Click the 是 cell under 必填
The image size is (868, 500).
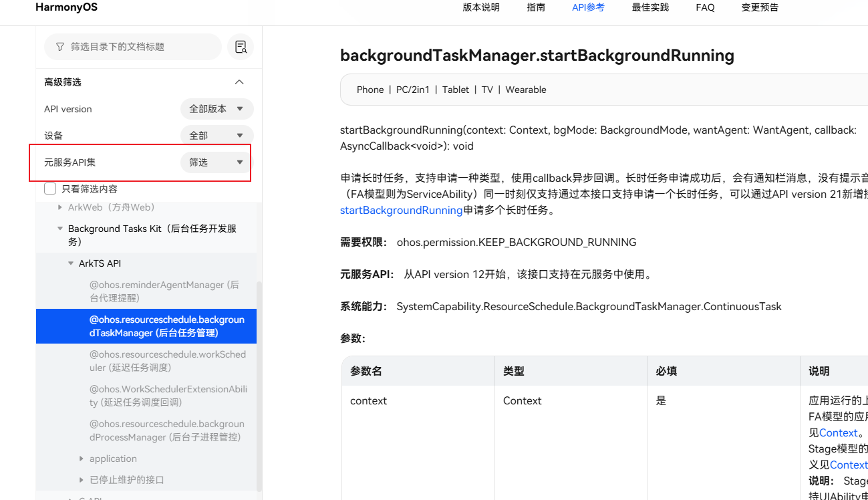click(661, 401)
